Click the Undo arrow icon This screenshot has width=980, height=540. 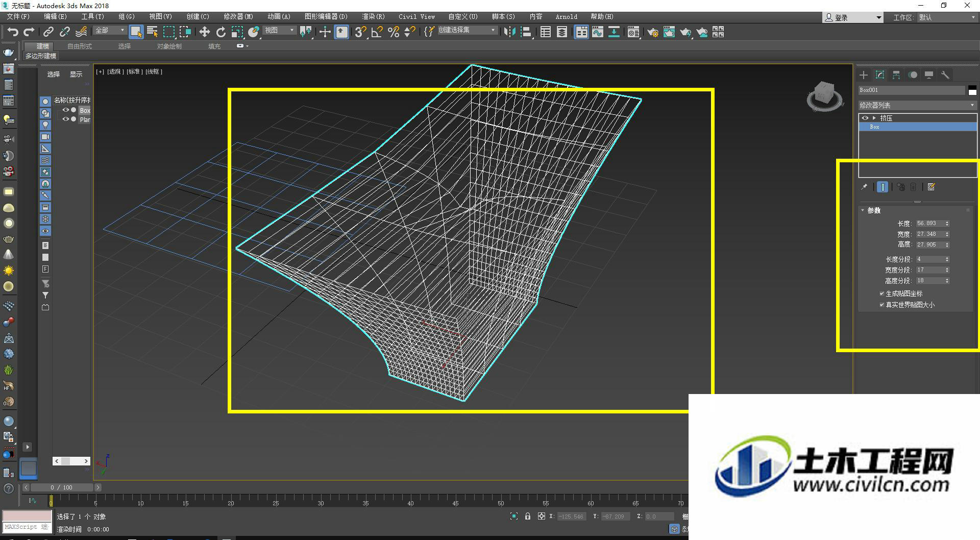pos(13,32)
